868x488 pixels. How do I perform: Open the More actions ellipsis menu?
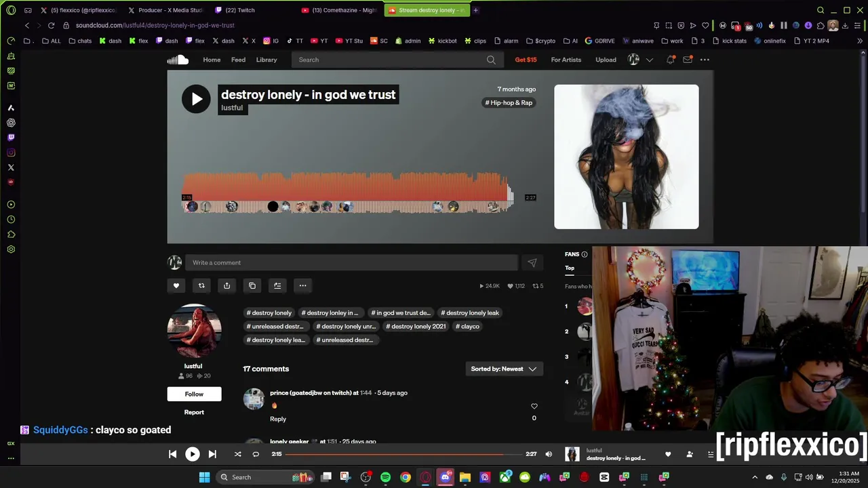click(303, 285)
